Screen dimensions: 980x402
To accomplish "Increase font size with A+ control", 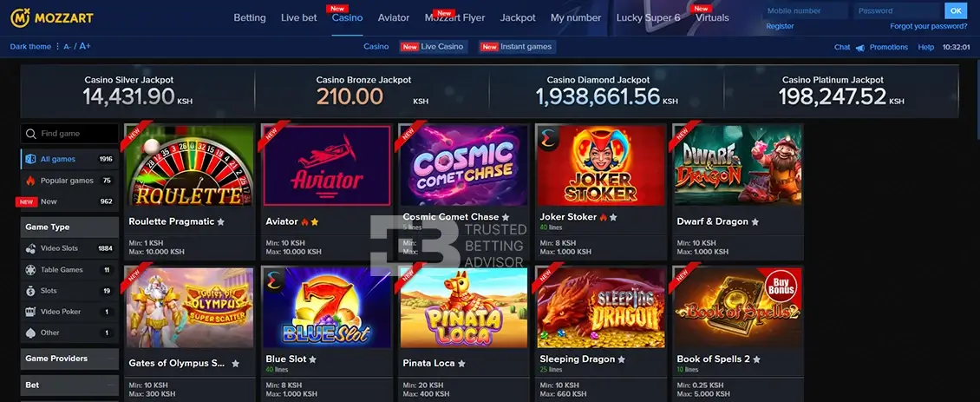I will pyautogui.click(x=85, y=46).
